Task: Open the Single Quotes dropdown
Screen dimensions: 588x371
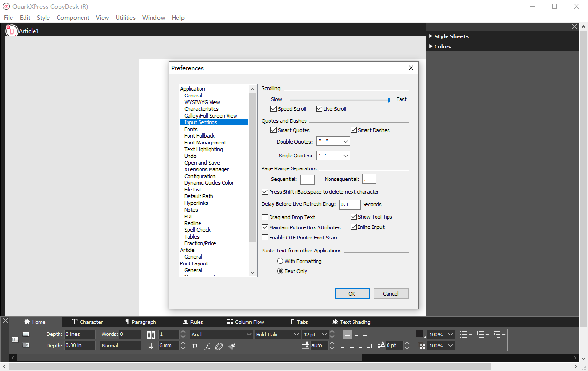Action: (333, 156)
